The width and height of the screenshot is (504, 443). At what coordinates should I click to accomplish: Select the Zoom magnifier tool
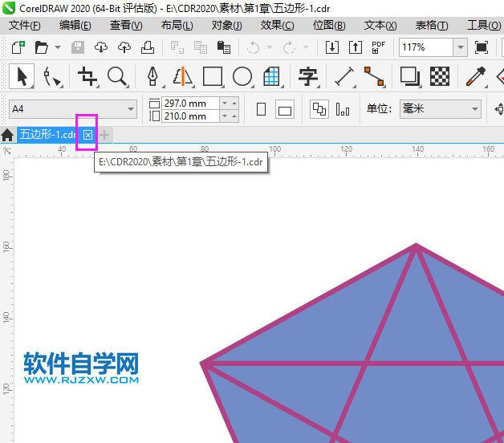pyautogui.click(x=118, y=76)
